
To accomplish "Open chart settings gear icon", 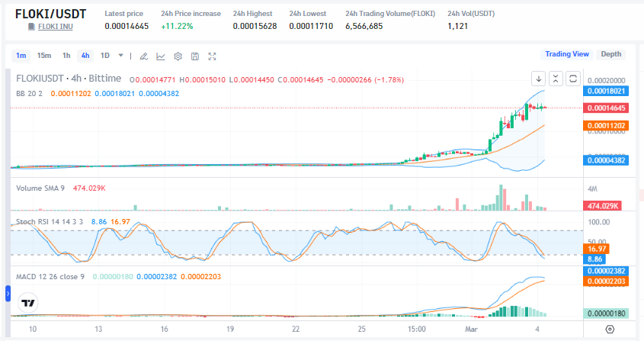I will pos(178,56).
